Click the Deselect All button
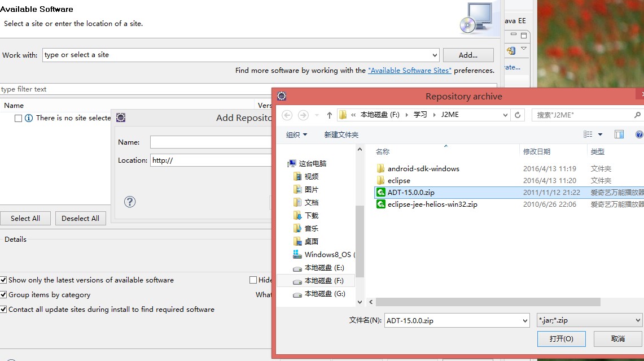This screenshot has height=361, width=644. [x=81, y=218]
